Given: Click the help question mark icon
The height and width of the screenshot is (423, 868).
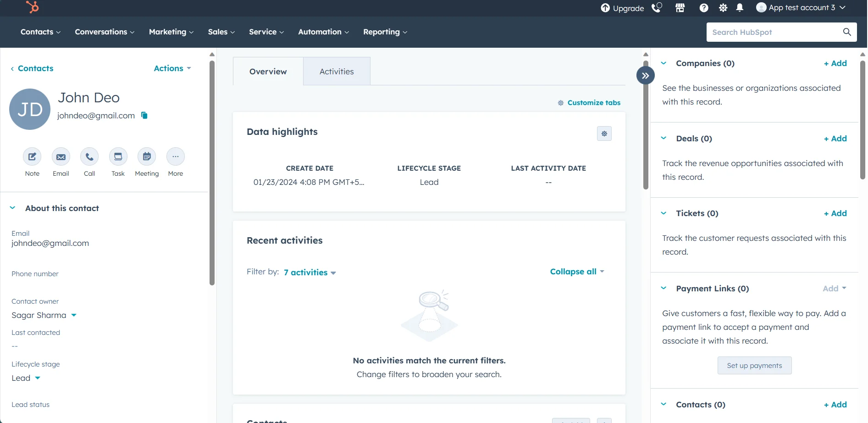Looking at the screenshot, I should point(703,7).
